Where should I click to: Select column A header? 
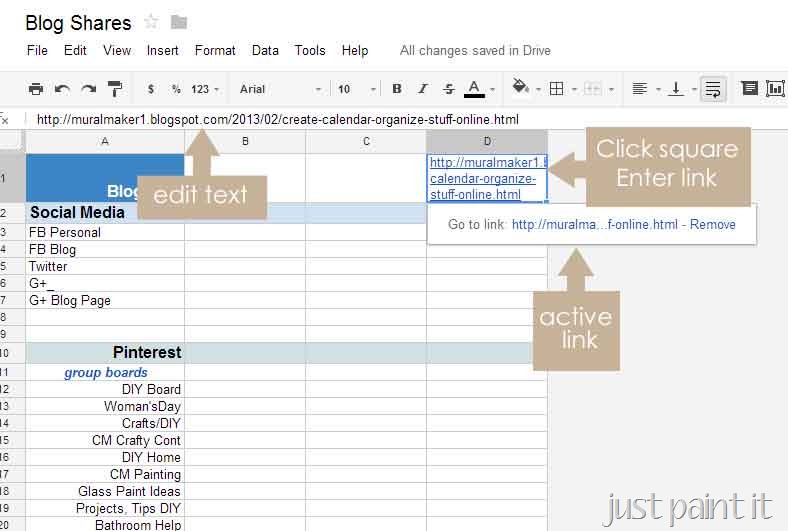[x=105, y=141]
